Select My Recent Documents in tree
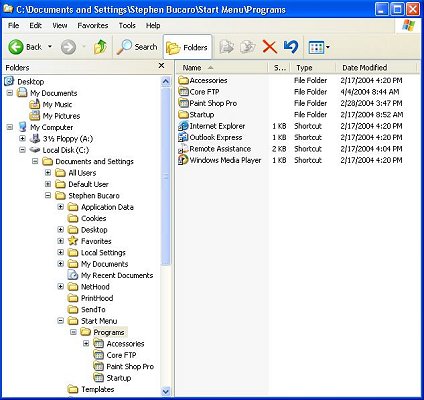This screenshot has height=400, width=424. [110, 275]
